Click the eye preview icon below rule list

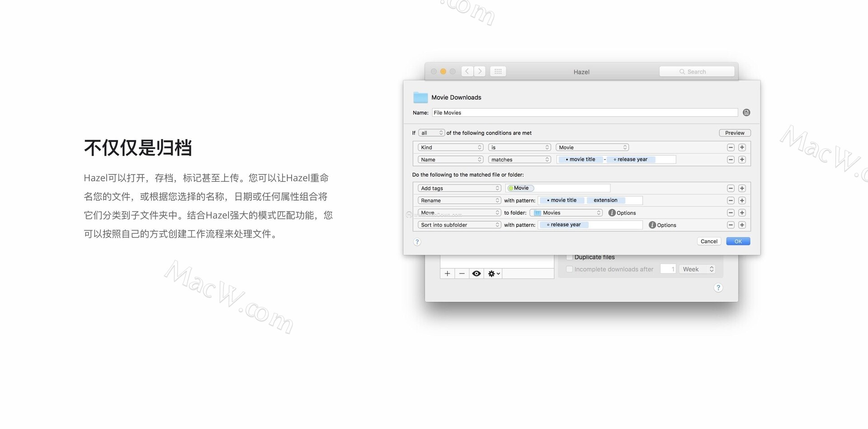pyautogui.click(x=476, y=273)
